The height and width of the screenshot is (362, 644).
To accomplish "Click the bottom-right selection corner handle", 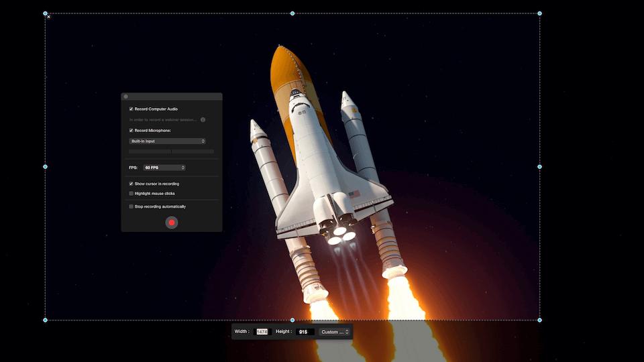I will (x=539, y=320).
